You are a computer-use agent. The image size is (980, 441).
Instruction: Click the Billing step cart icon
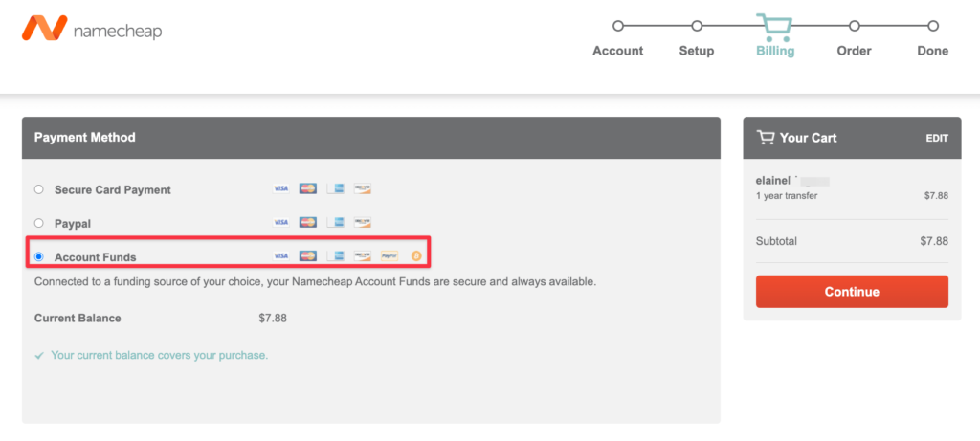[775, 28]
